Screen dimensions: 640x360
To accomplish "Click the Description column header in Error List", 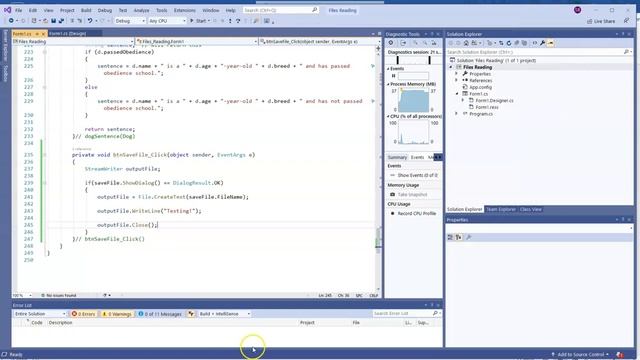I will pos(60,323).
